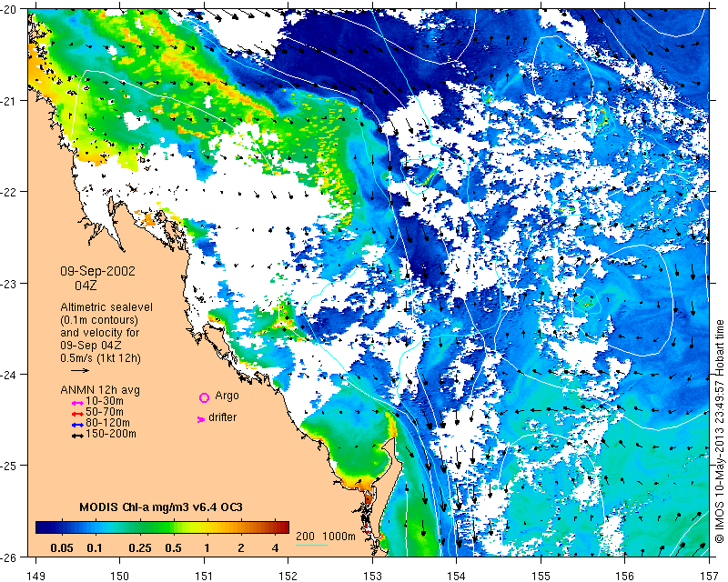Click the 'ANMN 12h avg' heading

click(x=100, y=390)
